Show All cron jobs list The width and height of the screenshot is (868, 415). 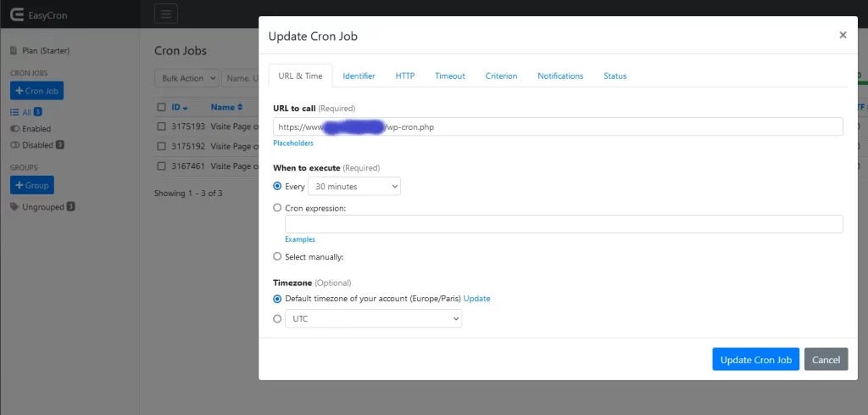(26, 112)
